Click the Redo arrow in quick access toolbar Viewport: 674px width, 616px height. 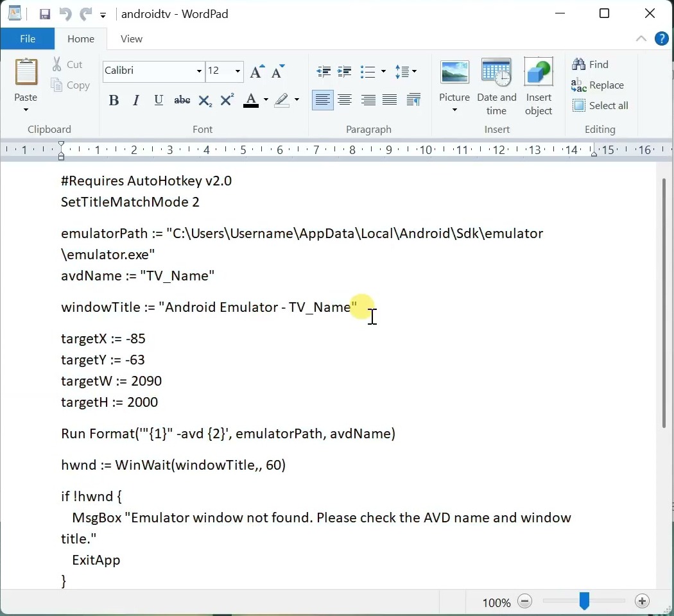(86, 14)
